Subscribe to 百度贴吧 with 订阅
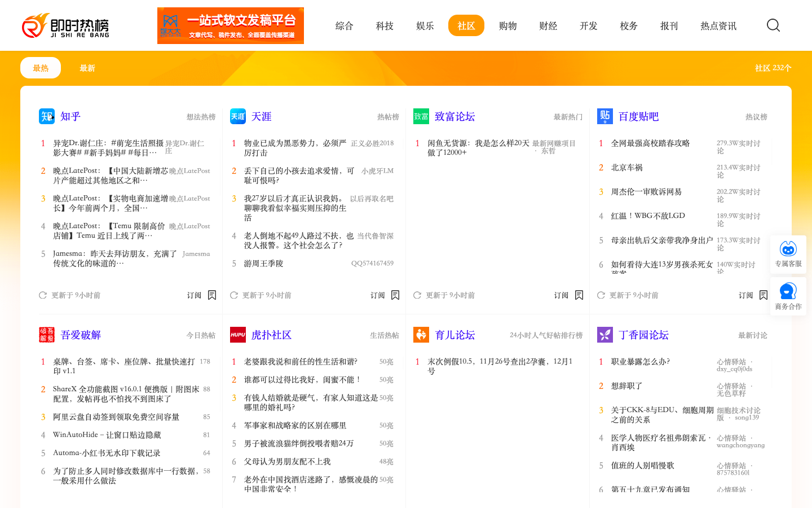 pyautogui.click(x=746, y=295)
